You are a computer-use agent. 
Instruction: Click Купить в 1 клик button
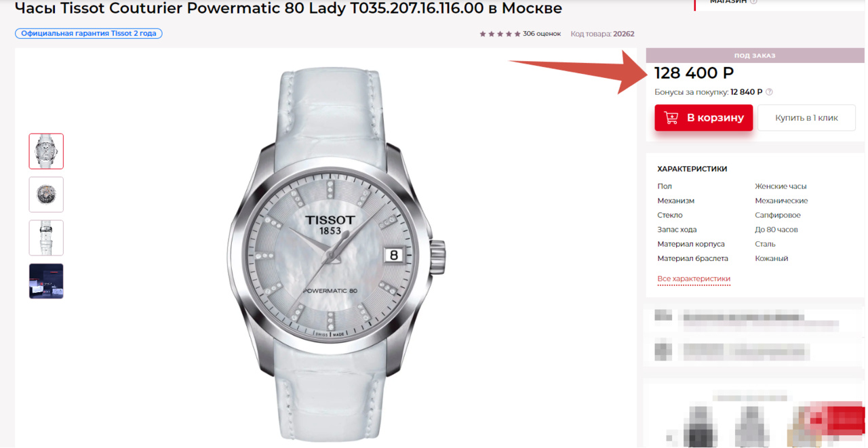pos(806,118)
